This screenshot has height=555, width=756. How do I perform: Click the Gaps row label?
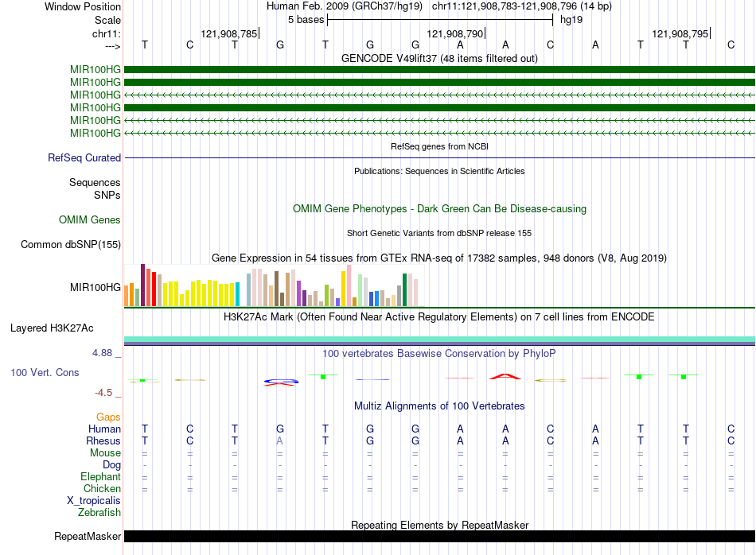[x=108, y=417]
